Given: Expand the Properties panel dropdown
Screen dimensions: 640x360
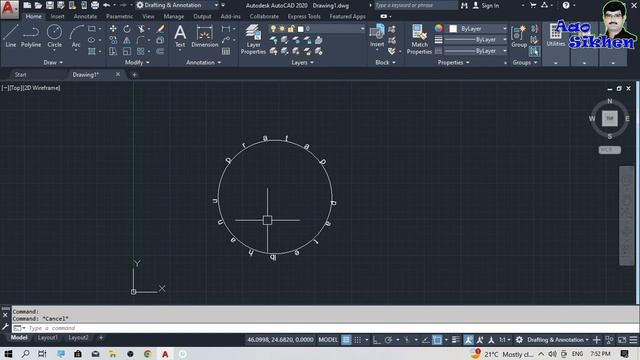Looking at the screenshot, I should tap(453, 62).
